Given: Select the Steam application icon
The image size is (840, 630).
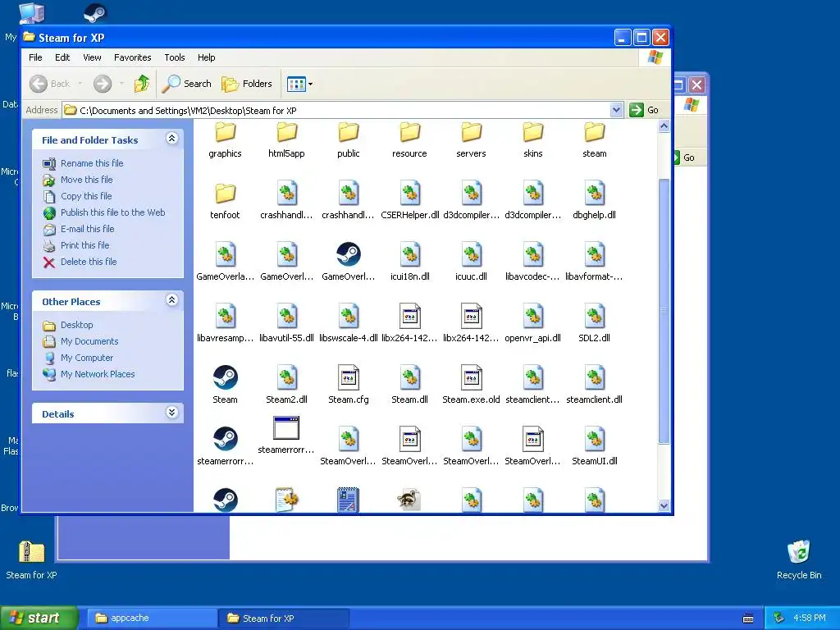Looking at the screenshot, I should point(225,377).
